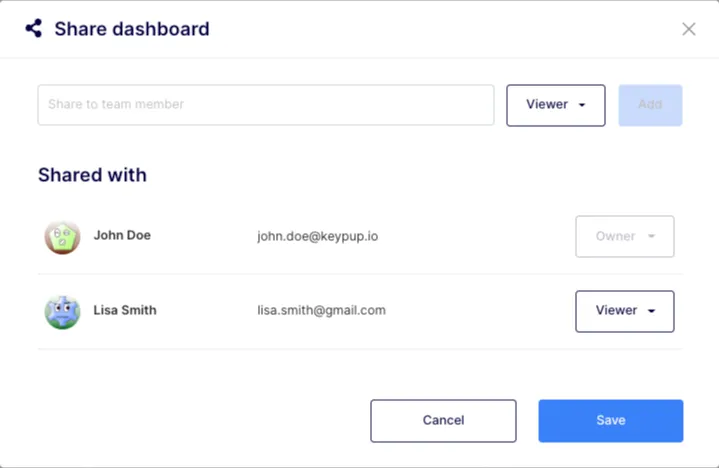Close the Share dashboard dialog with X
Screen dimensions: 719x468
point(689,29)
